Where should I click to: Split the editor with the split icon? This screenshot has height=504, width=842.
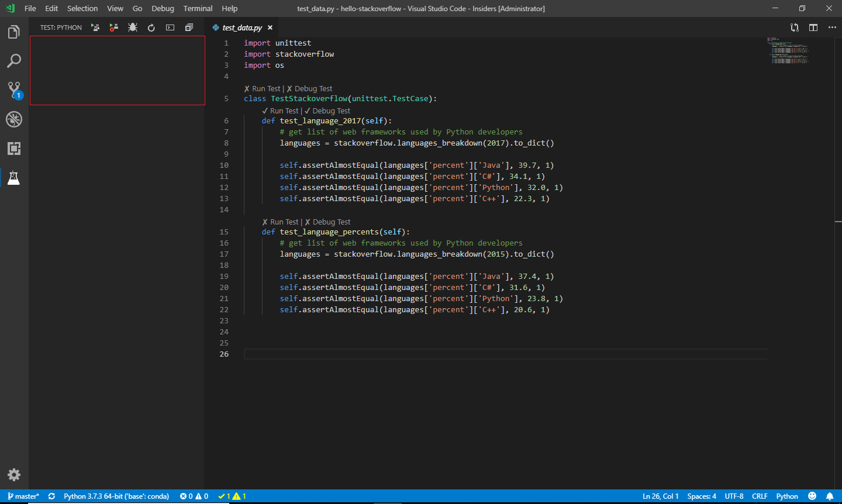coord(813,27)
